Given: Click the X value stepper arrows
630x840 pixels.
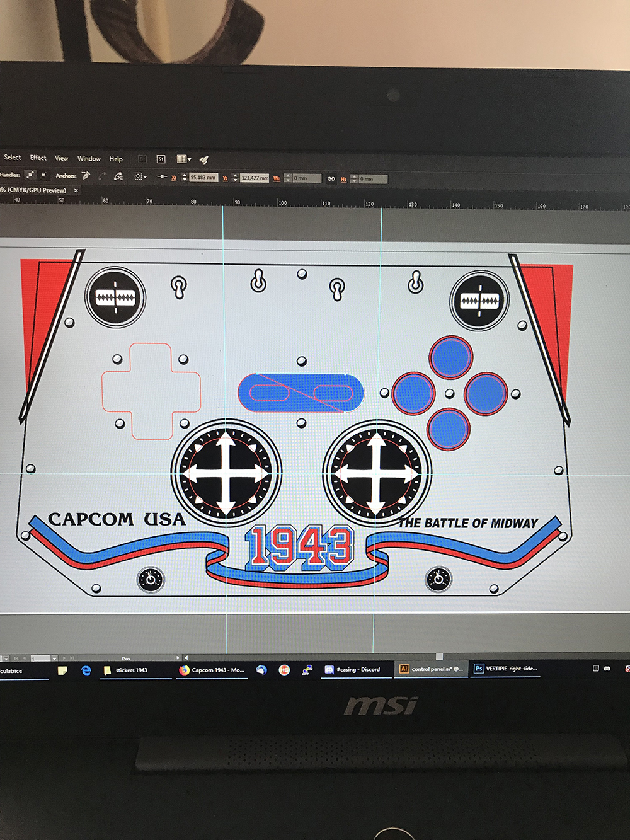Looking at the screenshot, I should click(x=184, y=178).
